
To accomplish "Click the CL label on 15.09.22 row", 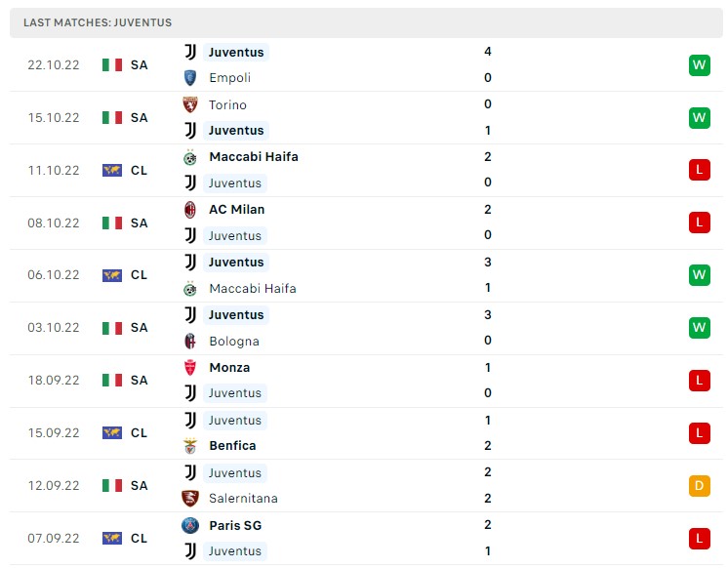I will (139, 433).
